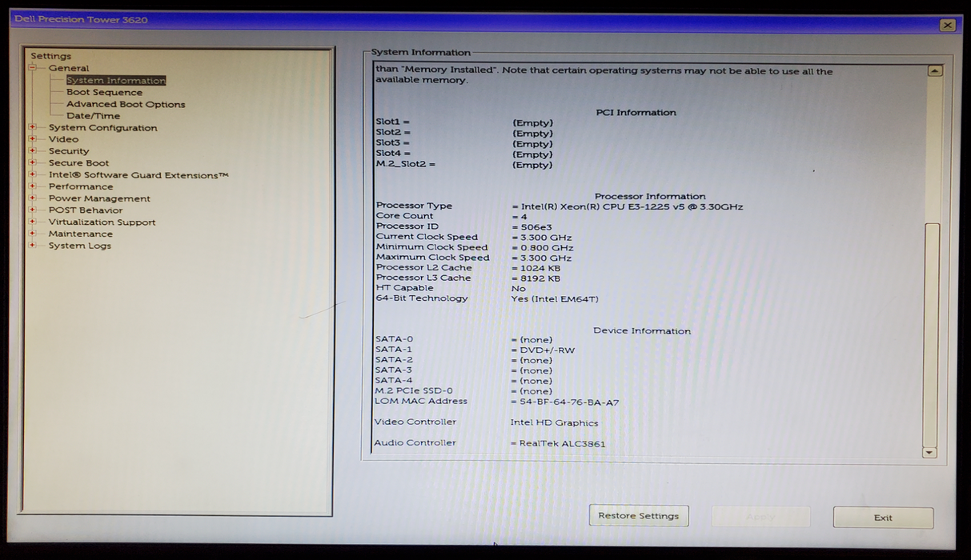The image size is (971, 560).
Task: Click the M.2_Slot2 row label
Action: pos(406,164)
